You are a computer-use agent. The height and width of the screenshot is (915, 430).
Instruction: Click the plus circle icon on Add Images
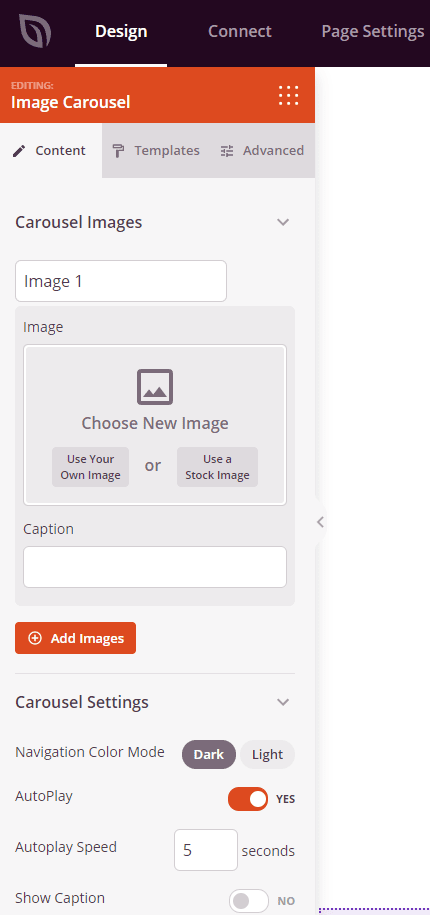pos(35,638)
